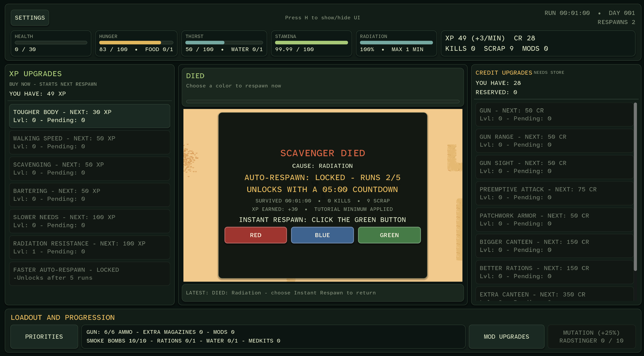Click 'Choose a color to respawn now'

[x=234, y=86]
